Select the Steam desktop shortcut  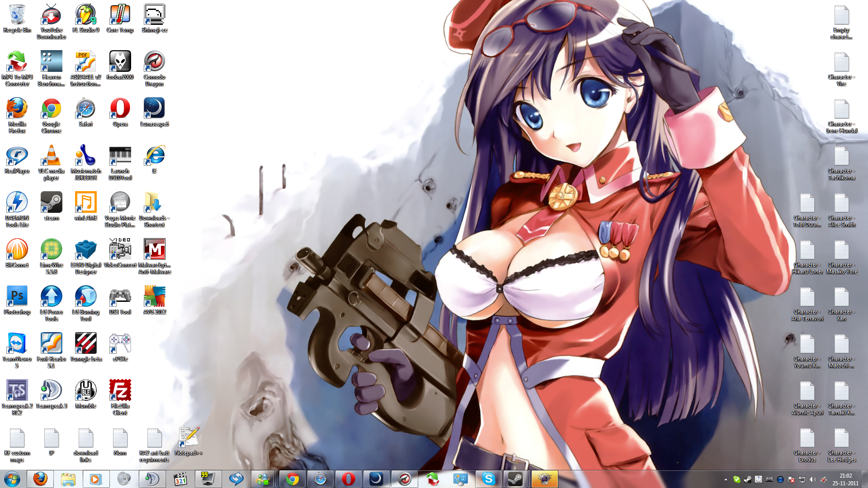pos(52,206)
